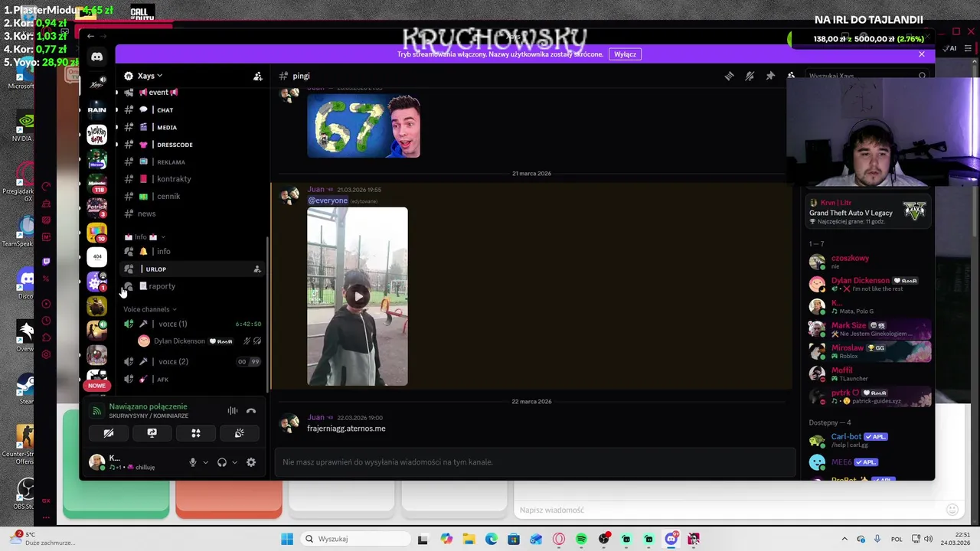
Task: Open headphone output options arrow
Action: click(234, 462)
